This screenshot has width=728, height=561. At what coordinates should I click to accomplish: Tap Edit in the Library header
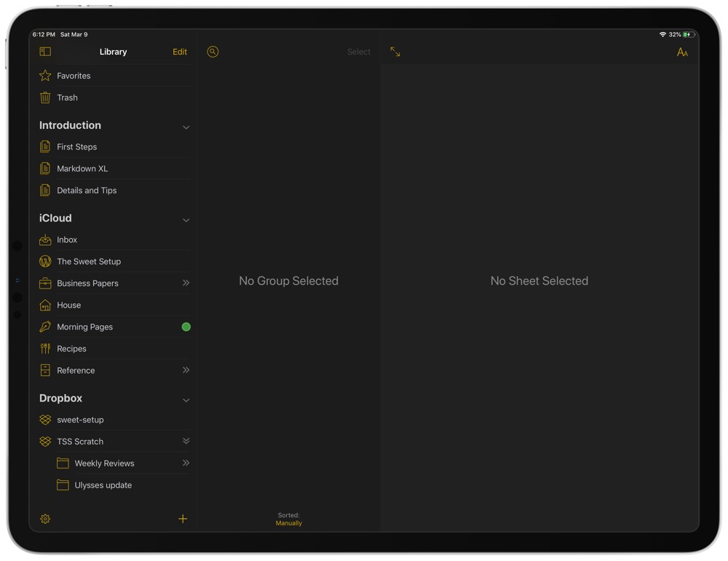180,52
